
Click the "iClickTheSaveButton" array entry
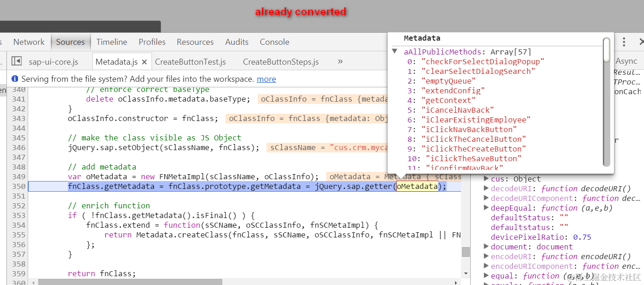474,158
